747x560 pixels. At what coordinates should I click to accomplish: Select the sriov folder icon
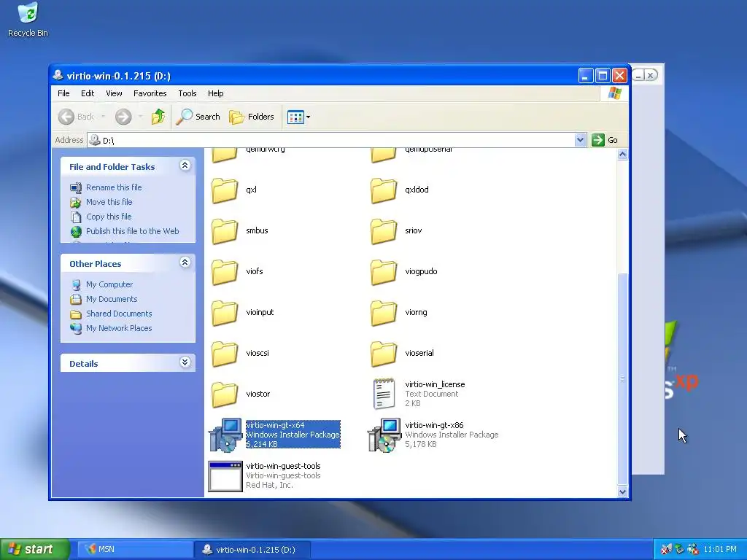tap(384, 231)
